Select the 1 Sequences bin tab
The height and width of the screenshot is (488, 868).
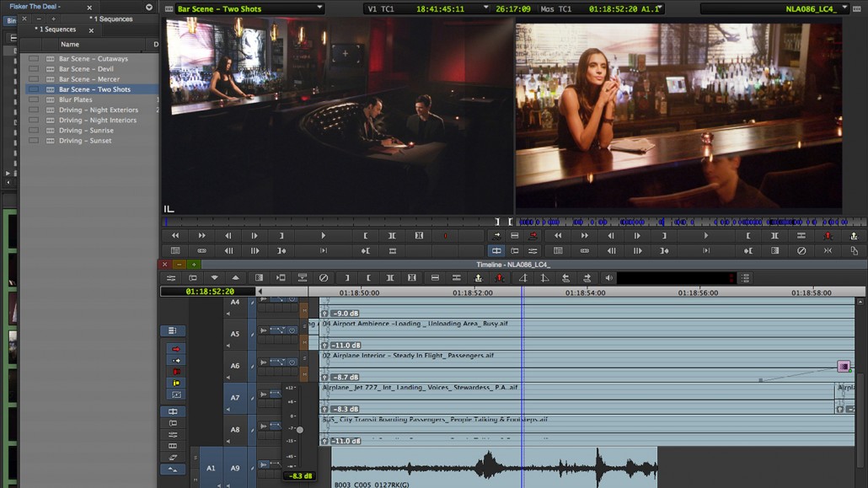coord(56,29)
